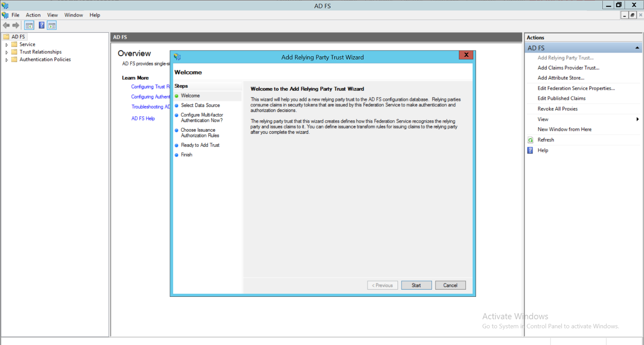This screenshot has width=644, height=345.
Task: Click Start in the wizard
Action: tap(416, 285)
